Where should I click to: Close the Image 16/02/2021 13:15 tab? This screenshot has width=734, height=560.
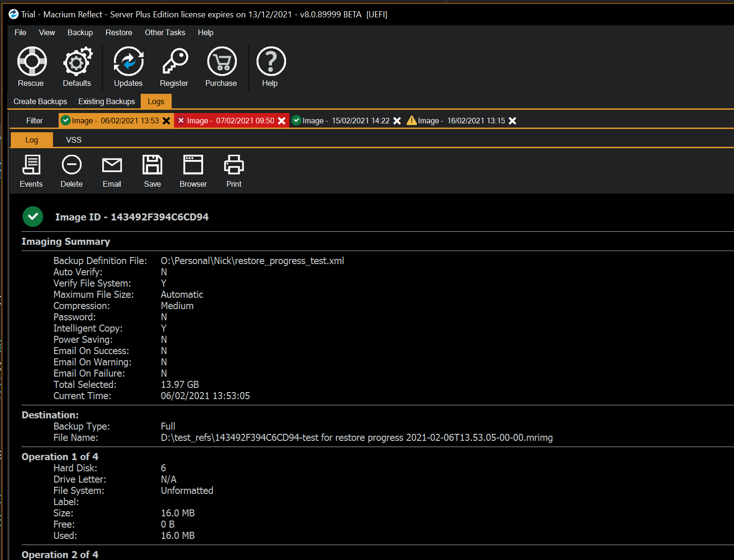(513, 121)
